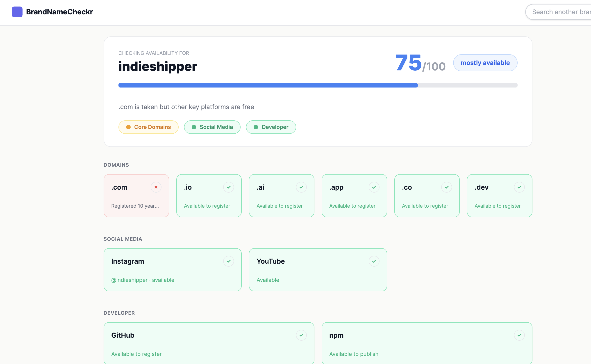Click the .io domain label
The image size is (591, 364).
tap(188, 187)
